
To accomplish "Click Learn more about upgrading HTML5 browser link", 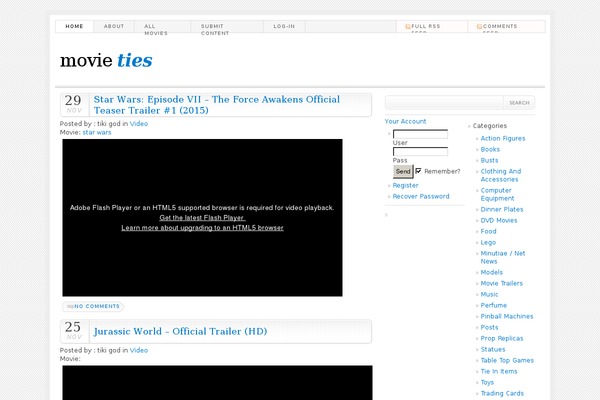I will pyautogui.click(x=202, y=228).
